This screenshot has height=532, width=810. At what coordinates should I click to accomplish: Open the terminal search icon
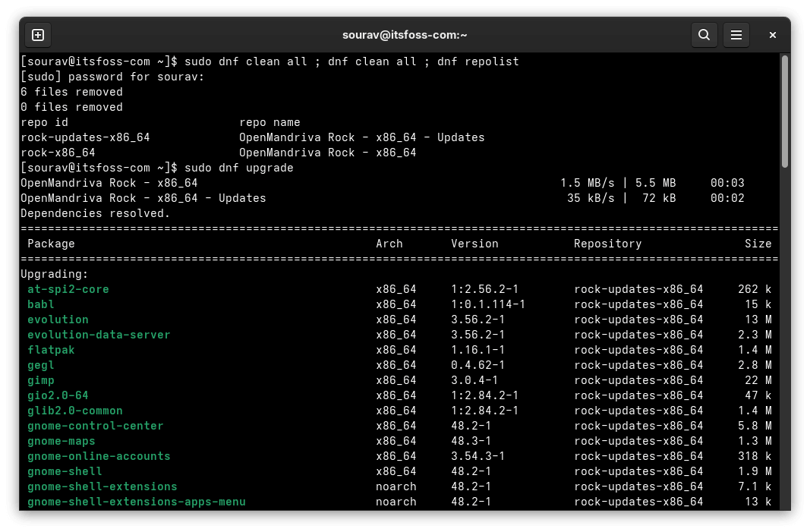(x=704, y=35)
